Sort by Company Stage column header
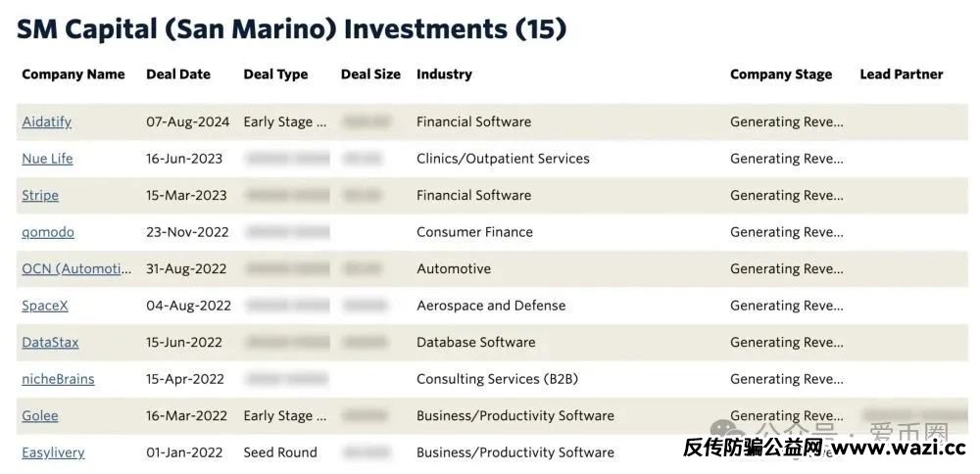This screenshot has width=980, height=474. [781, 74]
